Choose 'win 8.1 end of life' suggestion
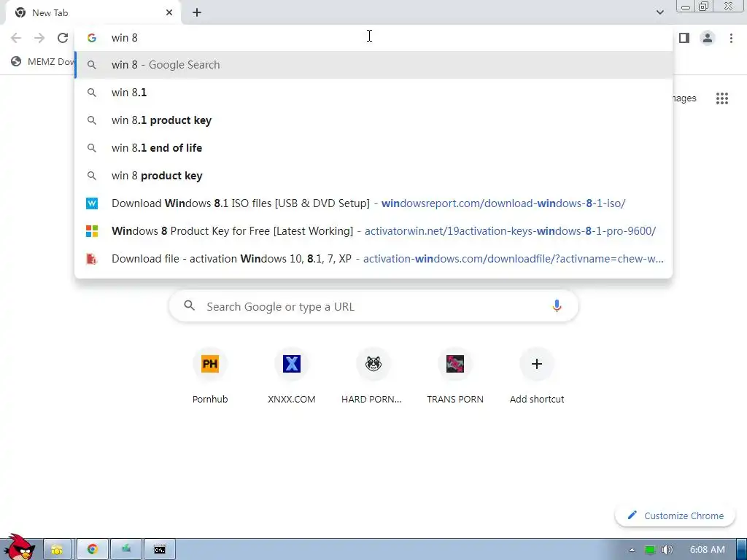The image size is (747, 560). coord(373,147)
